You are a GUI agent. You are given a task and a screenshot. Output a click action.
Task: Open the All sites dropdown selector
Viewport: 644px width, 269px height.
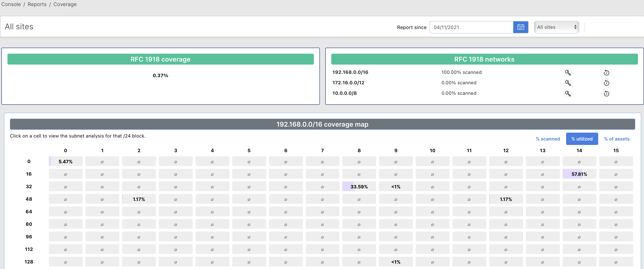pos(557,27)
